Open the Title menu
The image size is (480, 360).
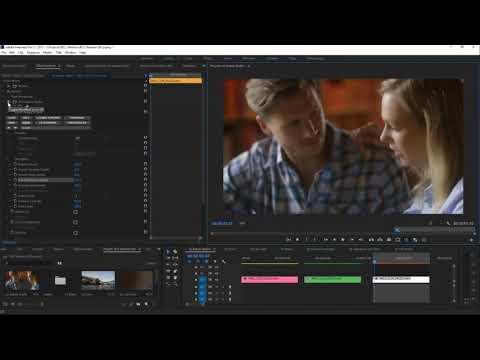[x=59, y=53]
